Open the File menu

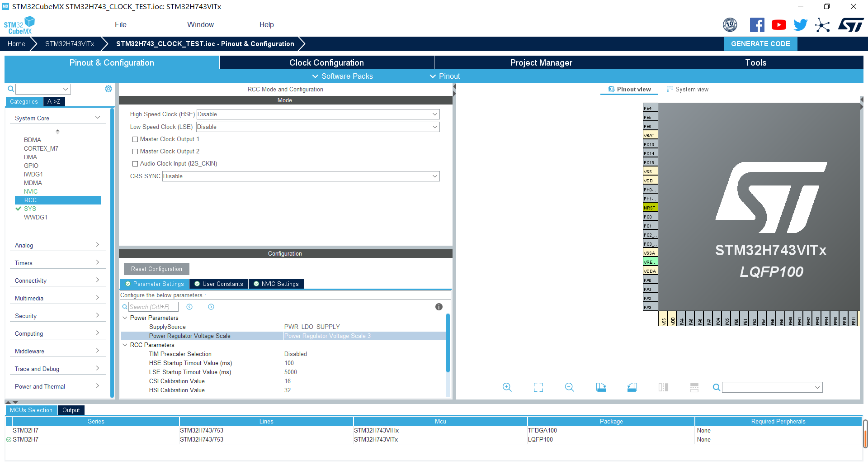[121, 24]
